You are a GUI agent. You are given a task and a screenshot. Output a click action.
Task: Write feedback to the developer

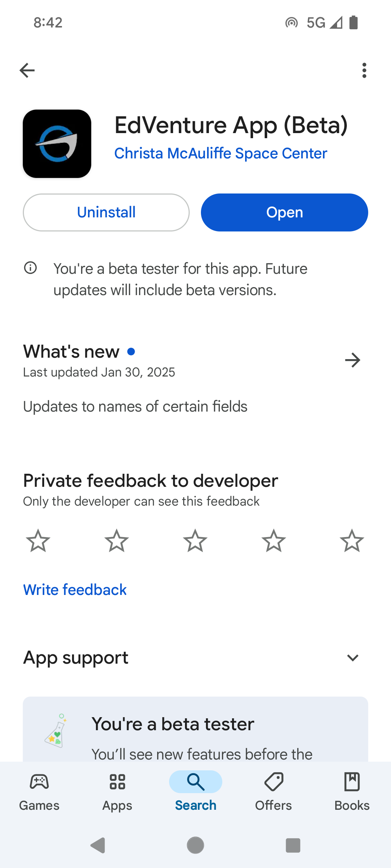(x=75, y=590)
